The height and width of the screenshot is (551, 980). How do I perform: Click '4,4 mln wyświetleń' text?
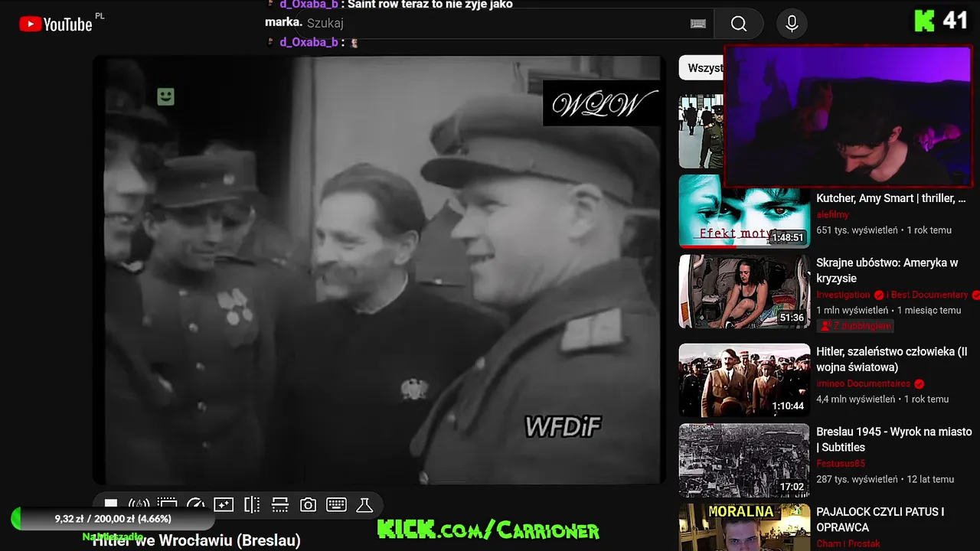(855, 399)
